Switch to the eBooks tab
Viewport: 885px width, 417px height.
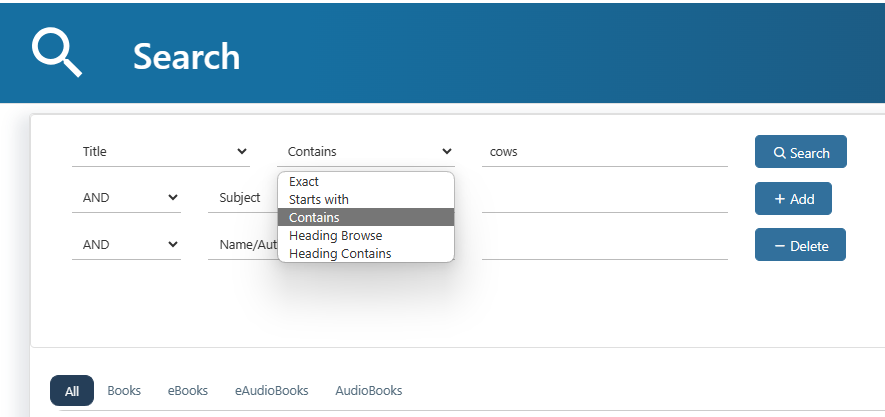pos(188,390)
